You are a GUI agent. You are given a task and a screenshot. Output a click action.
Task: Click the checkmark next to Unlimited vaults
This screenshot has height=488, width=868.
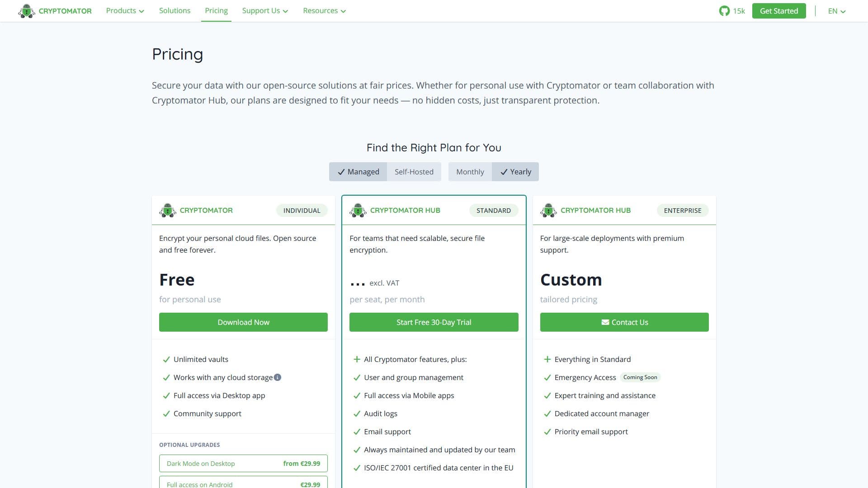tap(166, 360)
